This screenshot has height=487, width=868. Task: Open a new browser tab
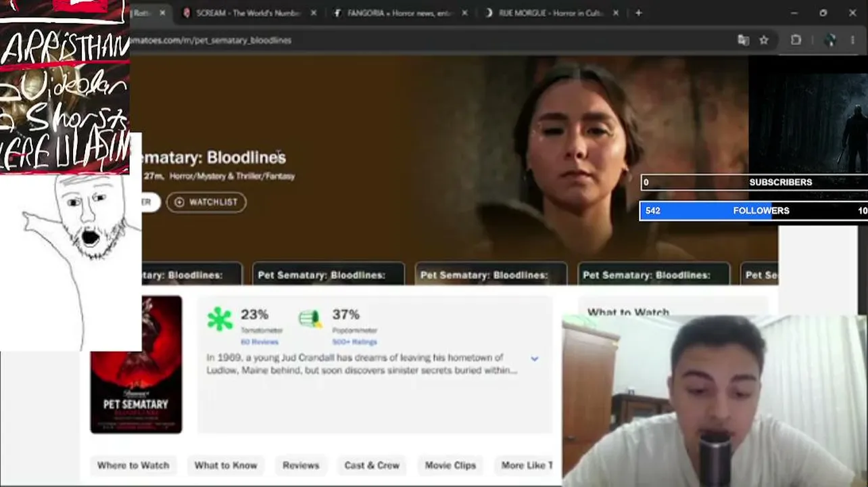click(x=638, y=13)
